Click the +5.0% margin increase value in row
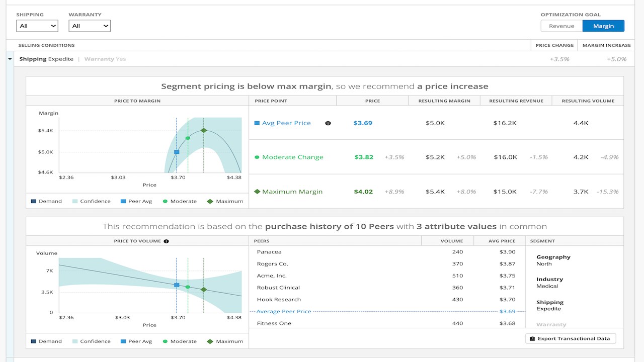 616,59
